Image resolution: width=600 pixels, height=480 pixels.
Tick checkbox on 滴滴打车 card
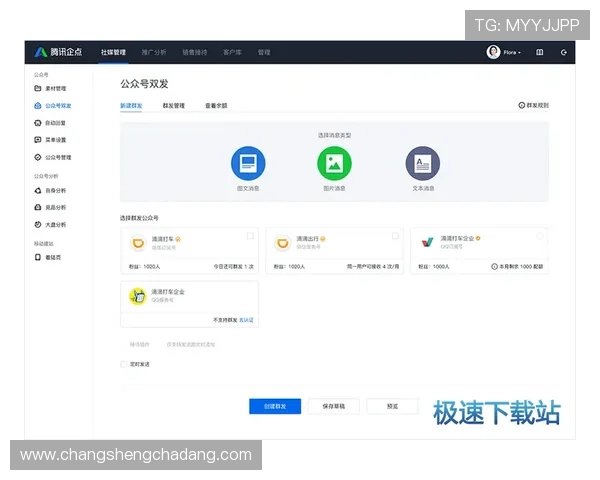point(250,236)
